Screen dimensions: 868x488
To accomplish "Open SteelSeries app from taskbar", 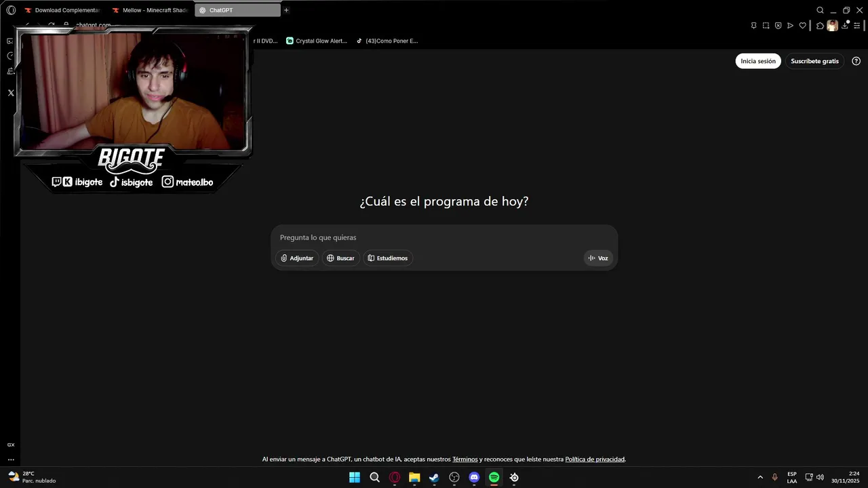I will (514, 477).
